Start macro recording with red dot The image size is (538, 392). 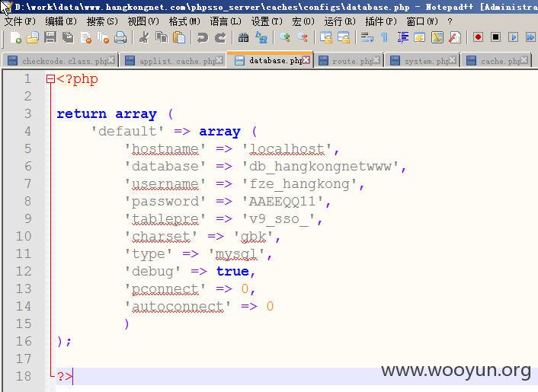point(478,37)
